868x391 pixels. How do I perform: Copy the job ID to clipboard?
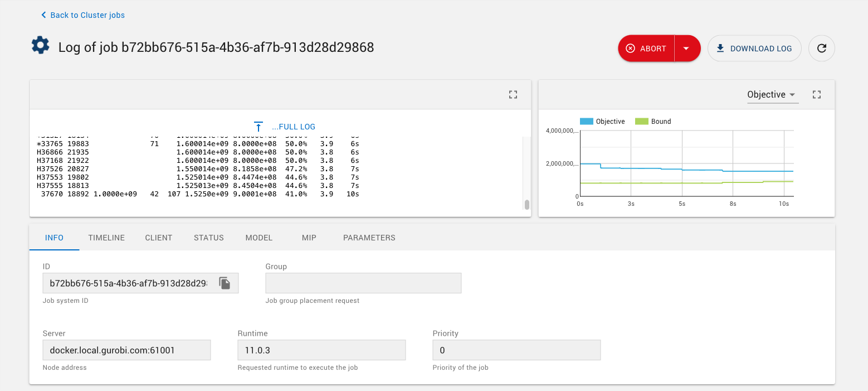click(225, 283)
